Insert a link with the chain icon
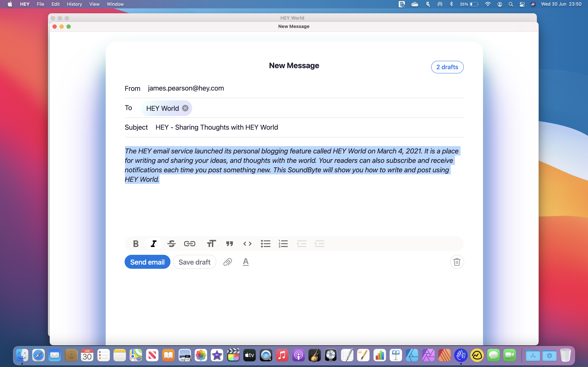Image resolution: width=588 pixels, height=367 pixels. (x=190, y=243)
